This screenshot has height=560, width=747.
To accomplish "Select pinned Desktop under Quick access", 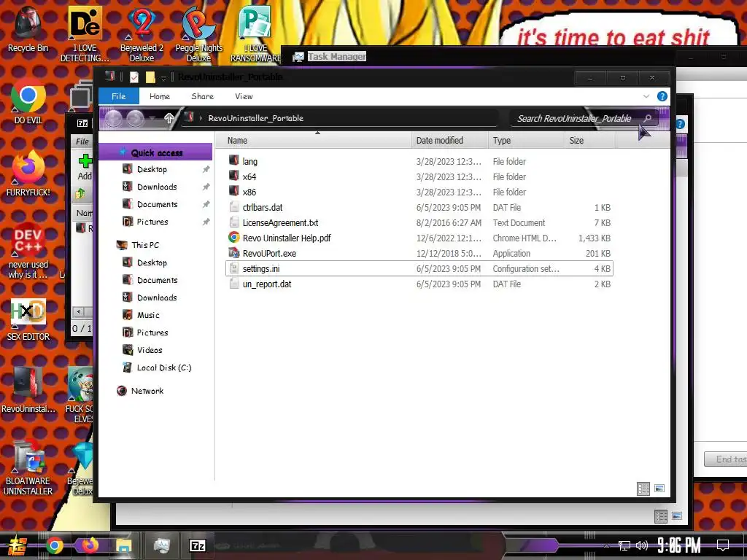I will click(x=152, y=169).
